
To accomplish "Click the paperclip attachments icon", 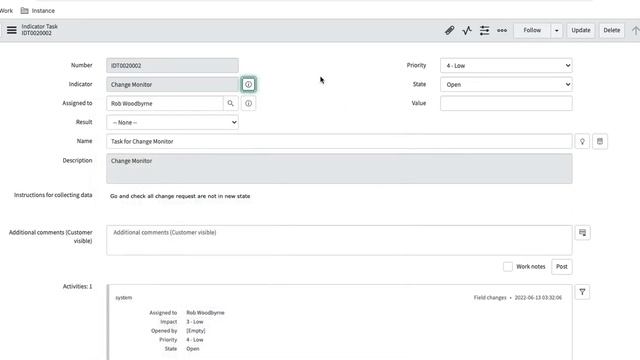I will (x=449, y=30).
